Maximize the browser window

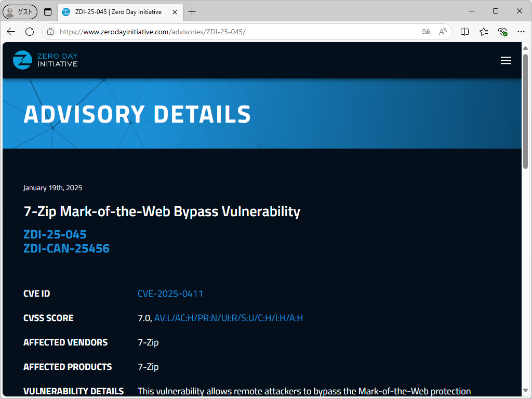tap(495, 11)
